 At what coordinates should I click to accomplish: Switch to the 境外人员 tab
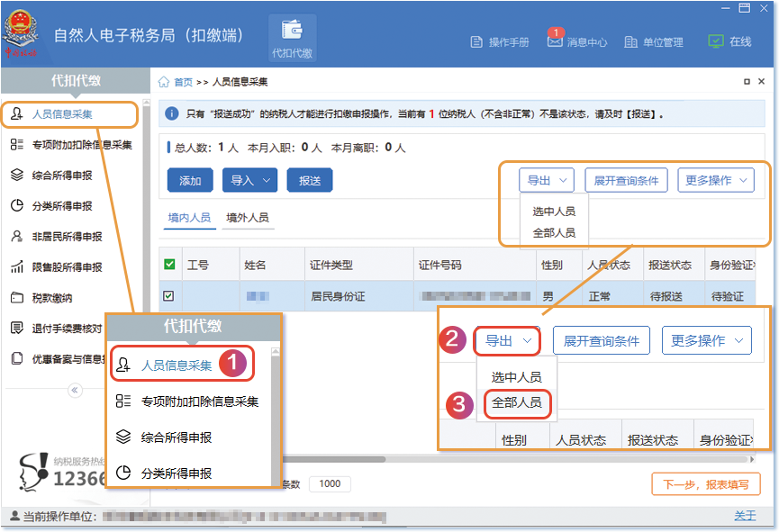pos(247,217)
